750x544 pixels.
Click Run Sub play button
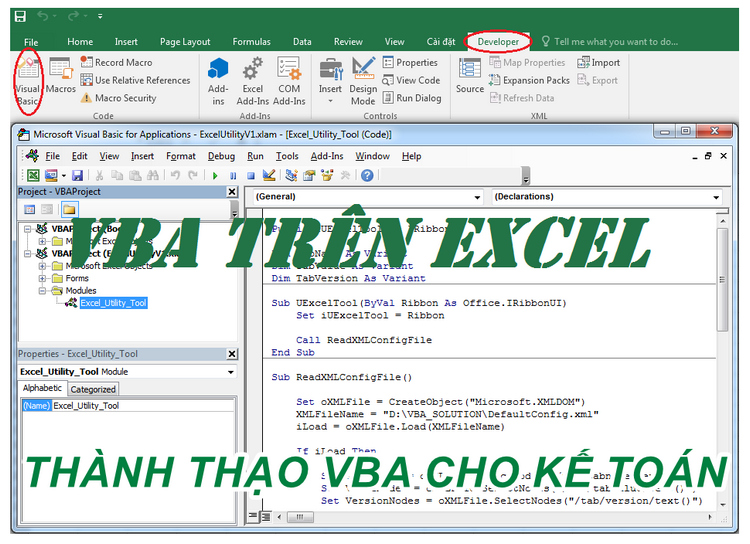(215, 176)
